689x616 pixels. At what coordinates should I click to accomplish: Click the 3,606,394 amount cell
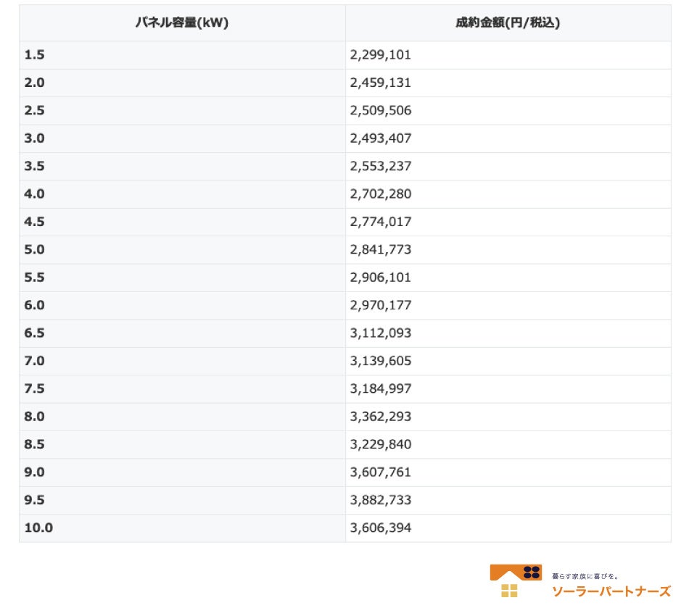point(380,528)
